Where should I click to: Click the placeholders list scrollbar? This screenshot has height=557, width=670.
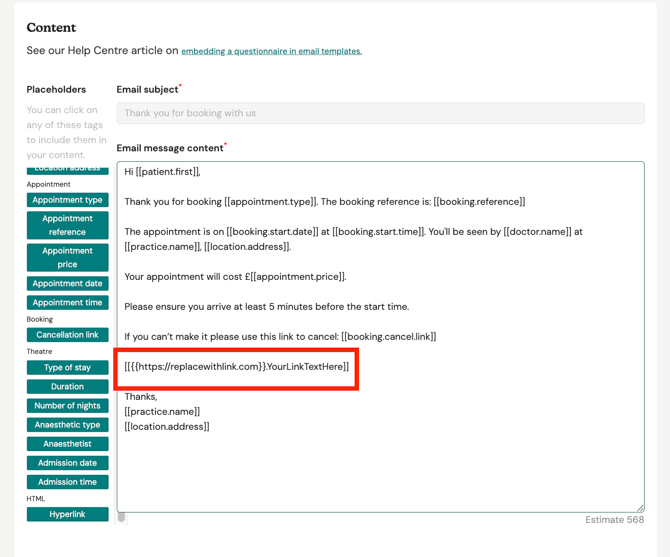coord(121,517)
